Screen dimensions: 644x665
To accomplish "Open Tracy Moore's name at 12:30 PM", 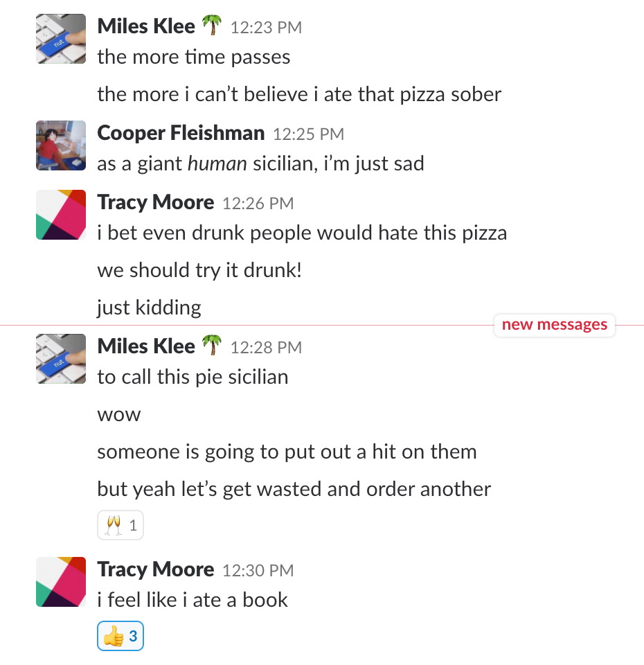I will coord(156,569).
